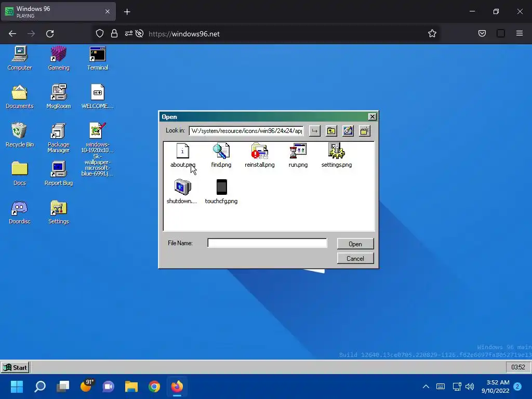Open the Windows 96 Start menu
Viewport: 532px width, 399px height.
click(x=15, y=367)
